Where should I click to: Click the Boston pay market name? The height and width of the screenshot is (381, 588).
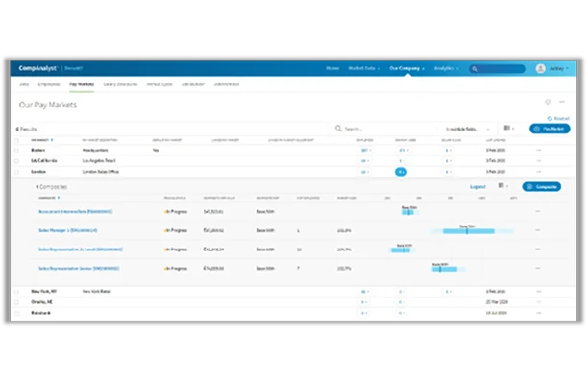[x=37, y=150]
